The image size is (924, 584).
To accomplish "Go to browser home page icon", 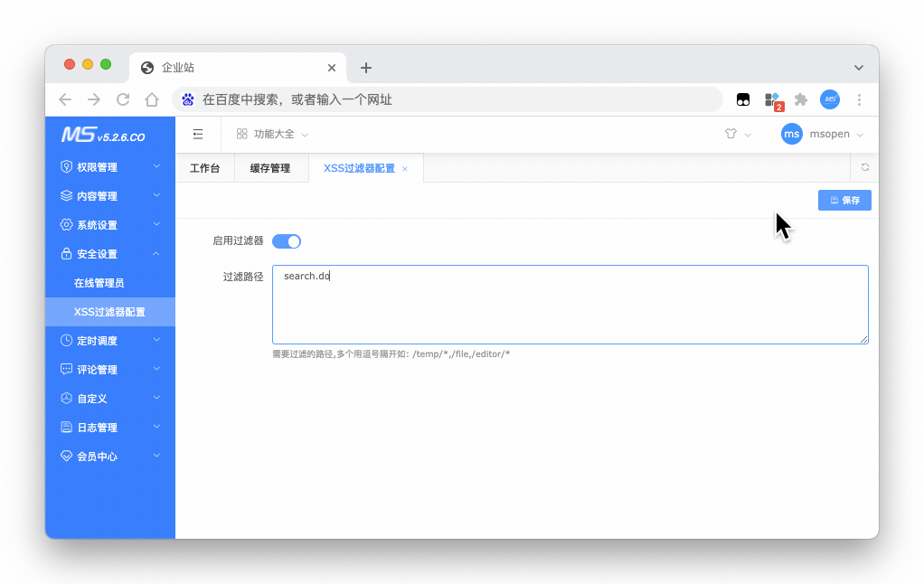I will coord(152,99).
